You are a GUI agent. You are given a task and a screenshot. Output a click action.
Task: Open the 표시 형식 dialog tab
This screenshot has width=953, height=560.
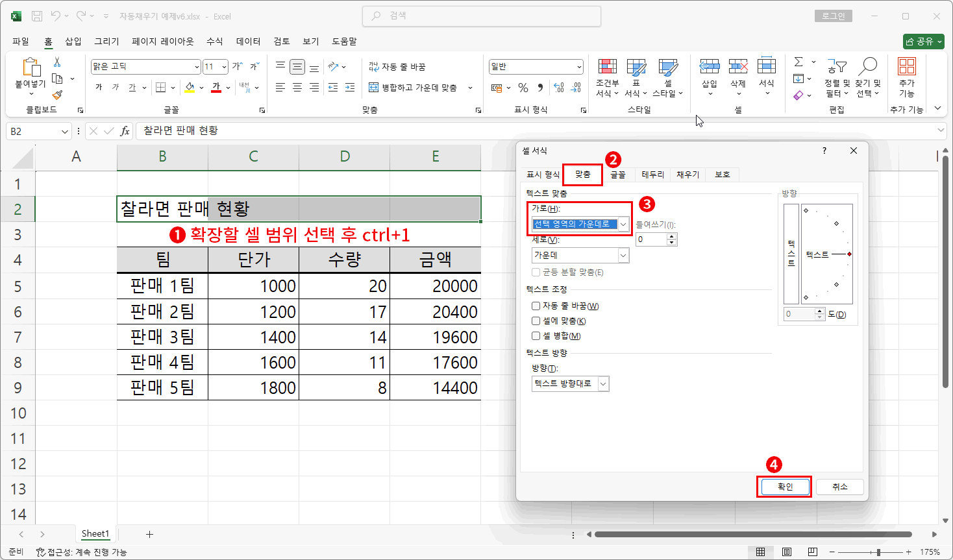pyautogui.click(x=543, y=175)
